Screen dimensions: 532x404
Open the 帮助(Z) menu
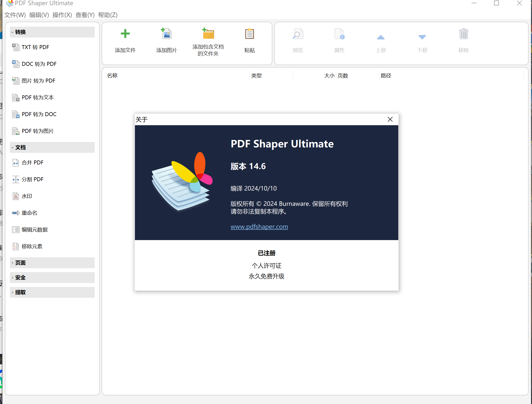108,15
